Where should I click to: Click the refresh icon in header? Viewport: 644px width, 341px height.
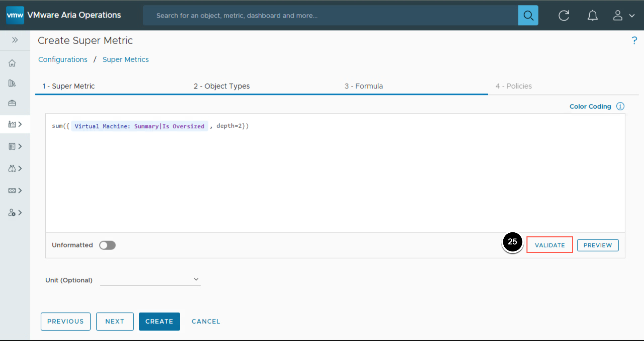tap(563, 15)
